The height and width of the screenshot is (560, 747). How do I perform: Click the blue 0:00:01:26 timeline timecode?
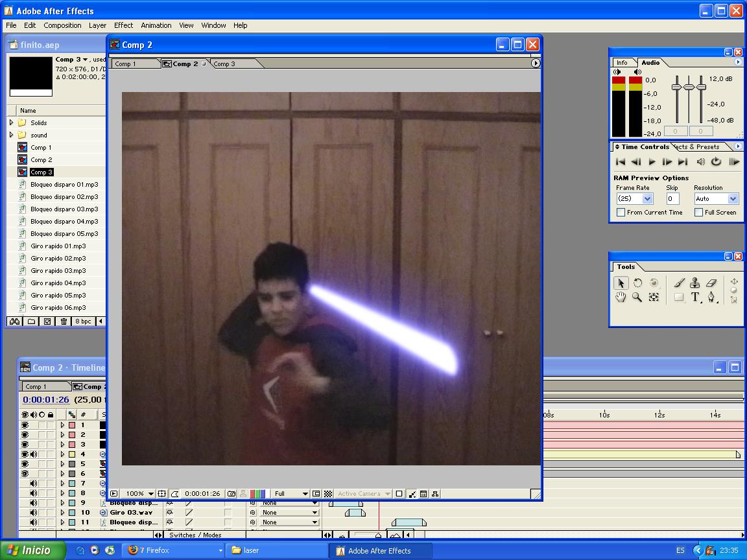click(46, 399)
